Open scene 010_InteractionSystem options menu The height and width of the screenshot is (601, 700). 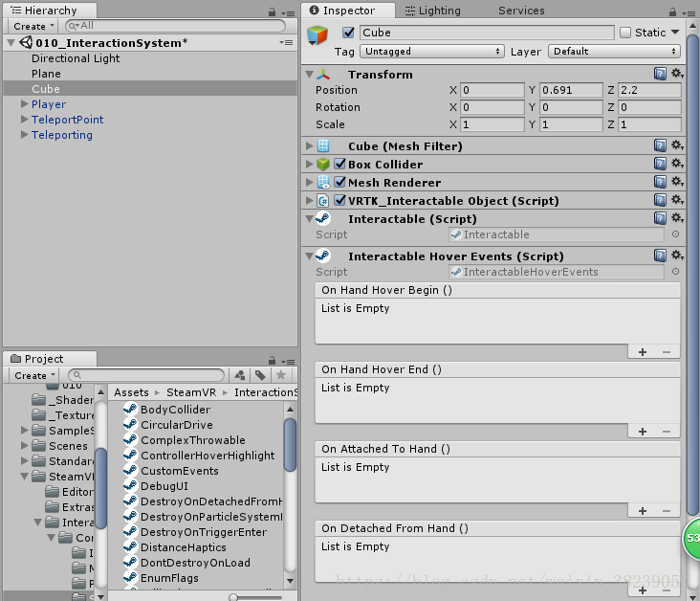[286, 42]
